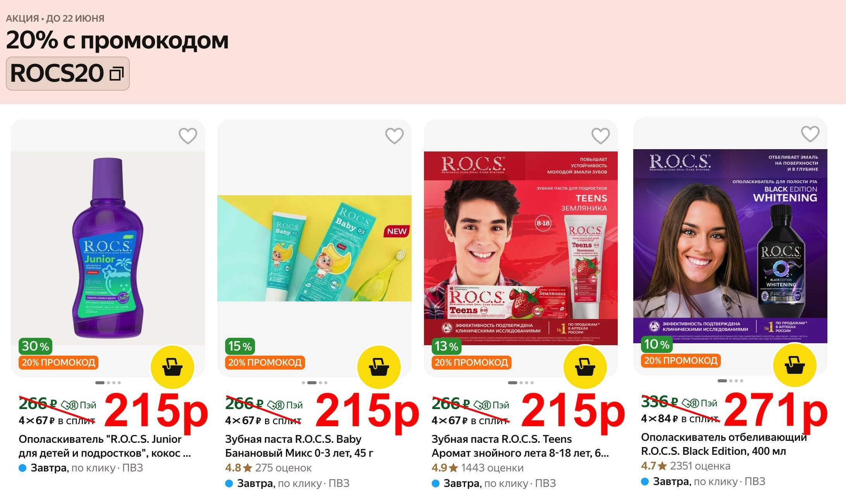Open the Ополаскиватель R.O.C.S. Junior product title
This screenshot has height=504, width=846.
105,446
